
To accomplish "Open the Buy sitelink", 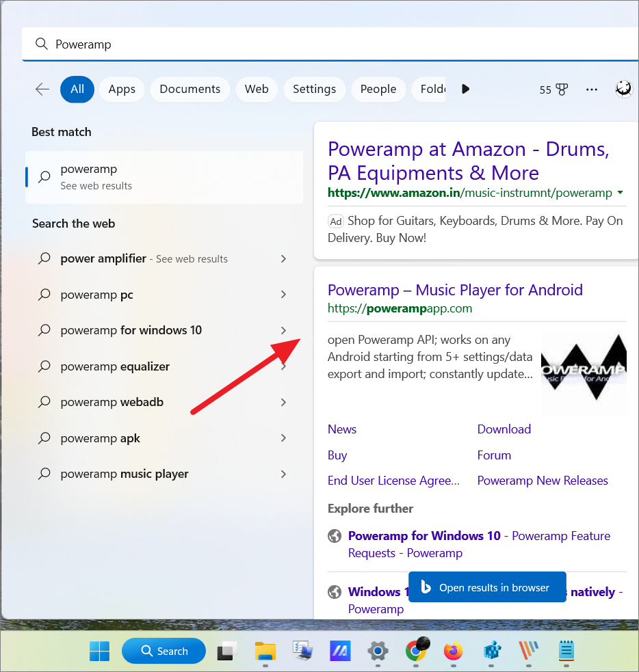I will 337,455.
